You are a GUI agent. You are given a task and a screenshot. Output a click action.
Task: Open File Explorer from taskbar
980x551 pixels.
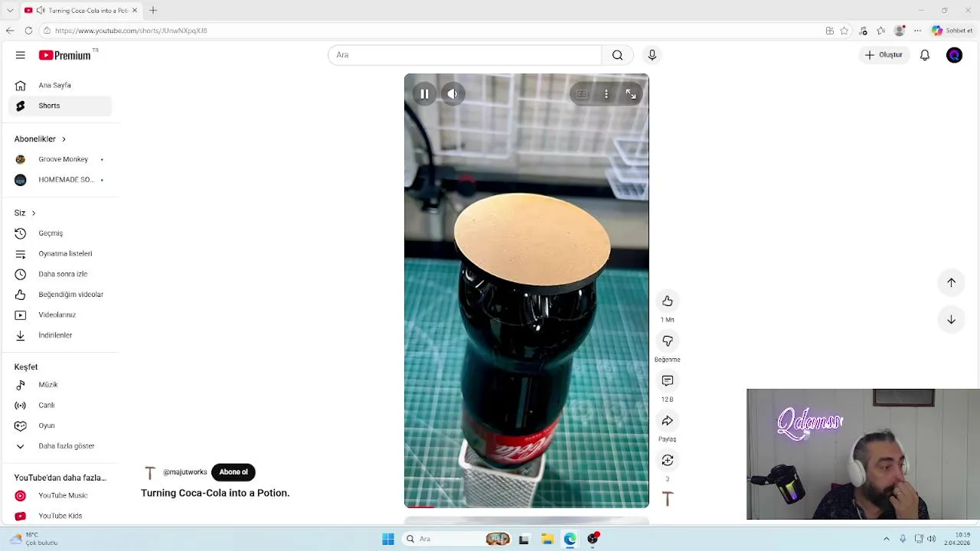point(547,539)
